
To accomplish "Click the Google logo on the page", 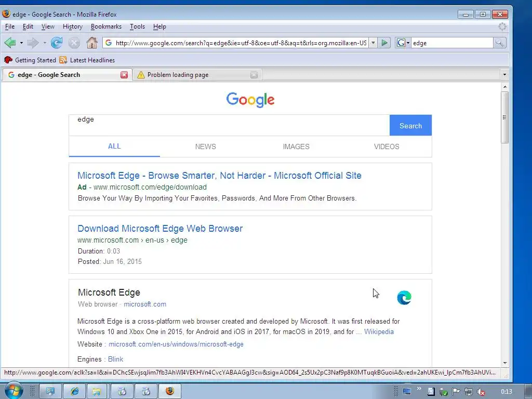I will tap(250, 100).
